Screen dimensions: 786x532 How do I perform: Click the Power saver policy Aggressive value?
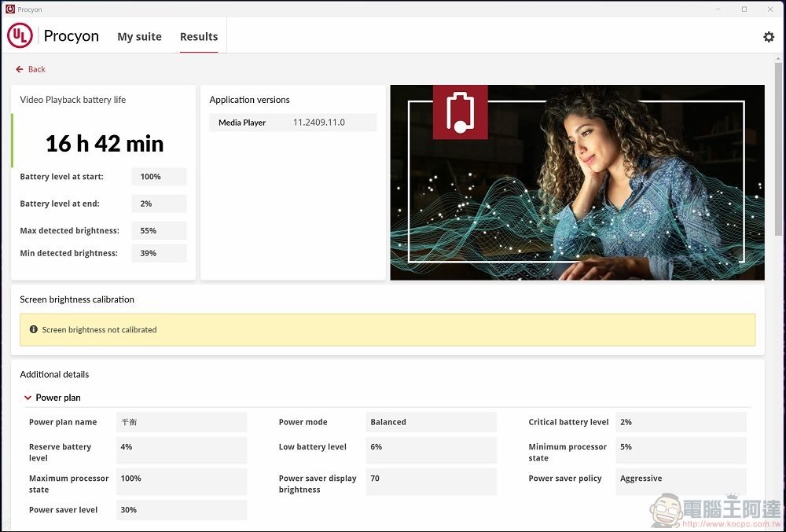point(680,479)
